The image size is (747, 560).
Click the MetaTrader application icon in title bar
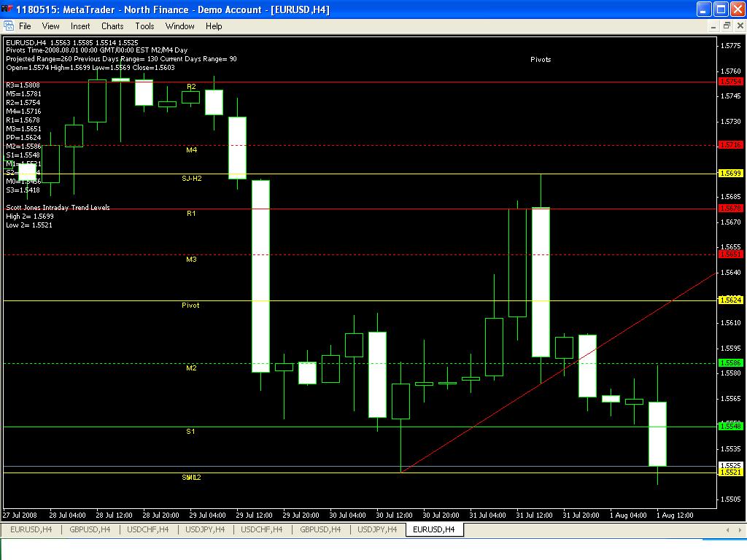click(x=7, y=9)
